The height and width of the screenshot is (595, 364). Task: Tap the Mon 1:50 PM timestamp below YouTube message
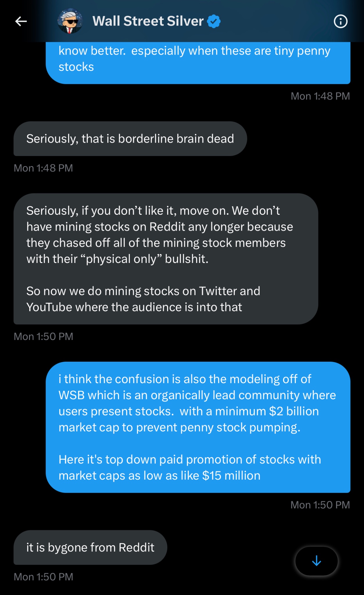pos(43,336)
